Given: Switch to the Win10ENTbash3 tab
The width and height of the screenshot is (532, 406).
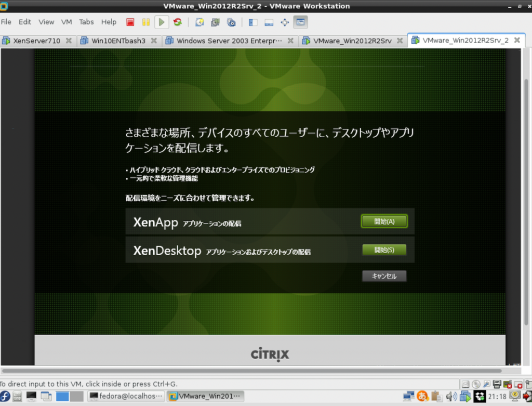Looking at the screenshot, I should (118, 41).
